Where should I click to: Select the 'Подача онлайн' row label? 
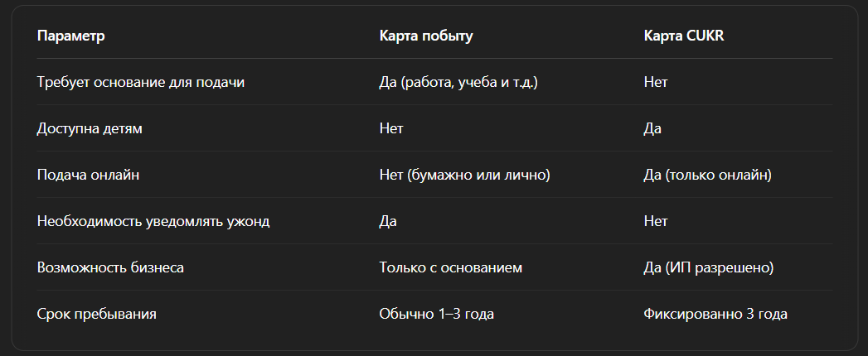(x=81, y=175)
